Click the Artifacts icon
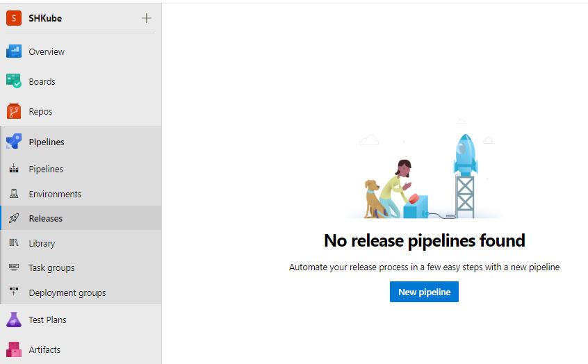The height and width of the screenshot is (364, 588). click(x=13, y=349)
